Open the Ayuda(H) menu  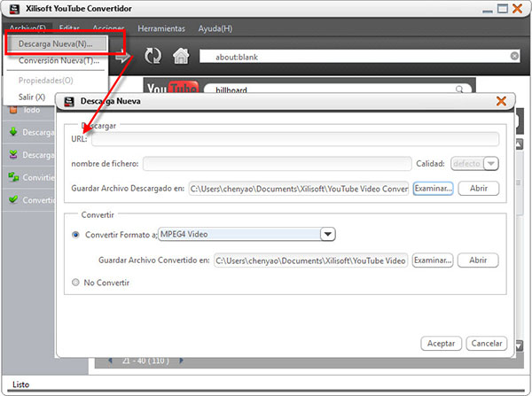click(x=215, y=28)
